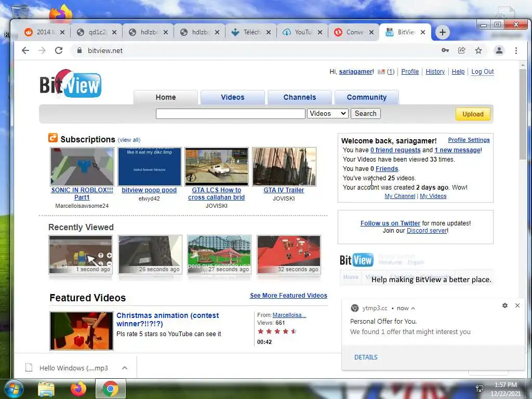
Task: Click the page vertical scrollbar thumb
Action: click(x=523, y=114)
